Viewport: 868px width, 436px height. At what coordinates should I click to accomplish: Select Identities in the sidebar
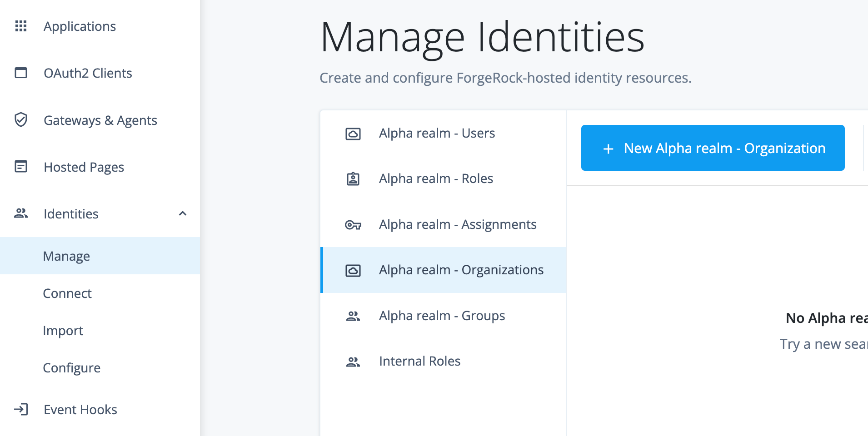click(100, 213)
